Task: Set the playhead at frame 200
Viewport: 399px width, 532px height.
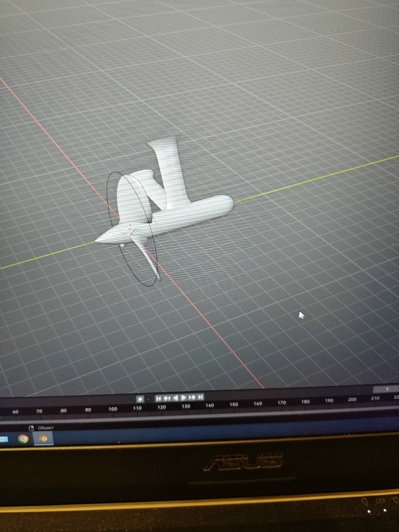Action: tap(352, 399)
